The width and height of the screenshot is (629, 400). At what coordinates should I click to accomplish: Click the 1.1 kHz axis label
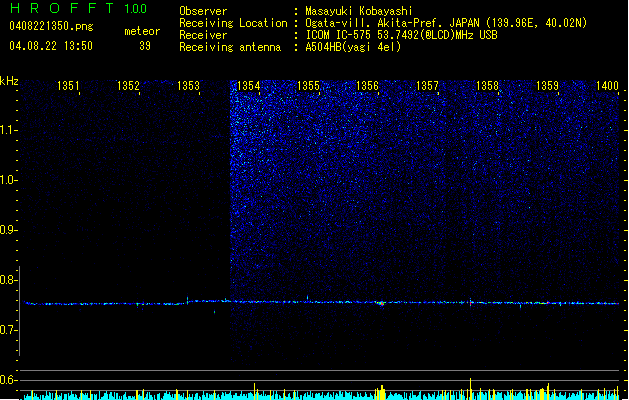[8, 130]
